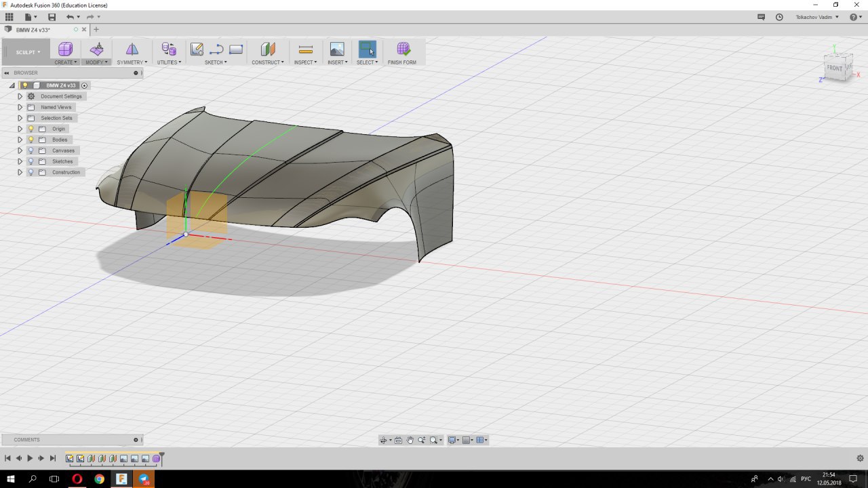Open Chrome from the Windows taskbar

(x=99, y=479)
